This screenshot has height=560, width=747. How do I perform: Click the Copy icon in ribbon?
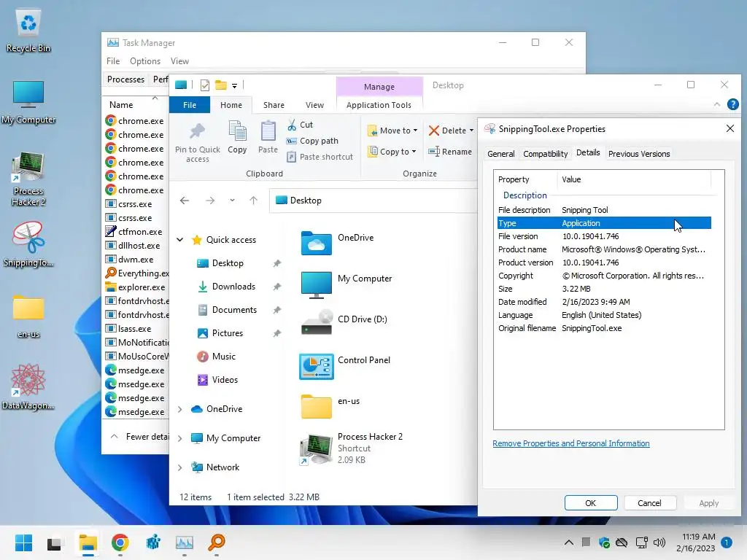coord(237,131)
